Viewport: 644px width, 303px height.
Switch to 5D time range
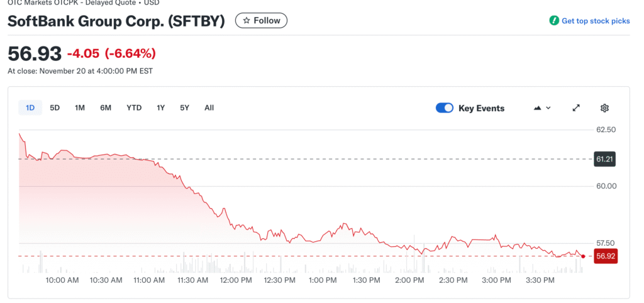tap(55, 107)
